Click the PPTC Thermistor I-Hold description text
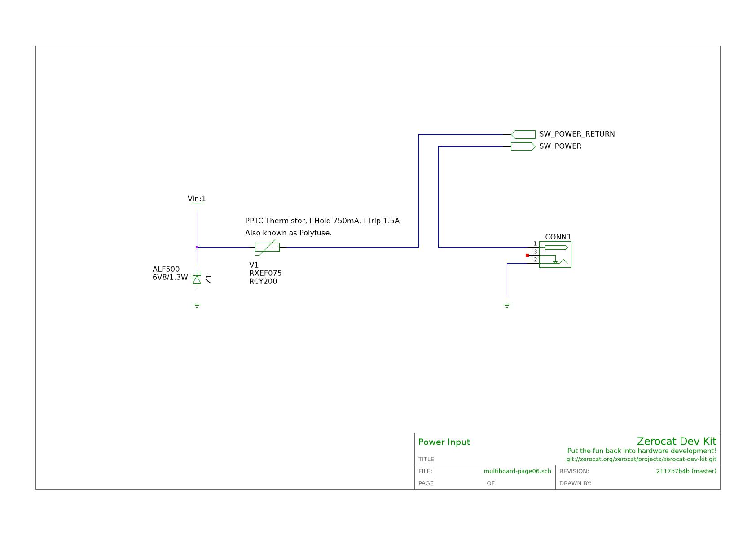 [322, 221]
